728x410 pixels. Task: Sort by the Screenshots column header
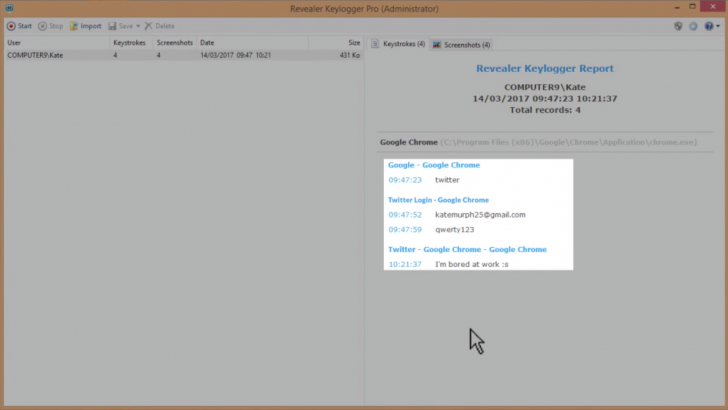pos(175,43)
